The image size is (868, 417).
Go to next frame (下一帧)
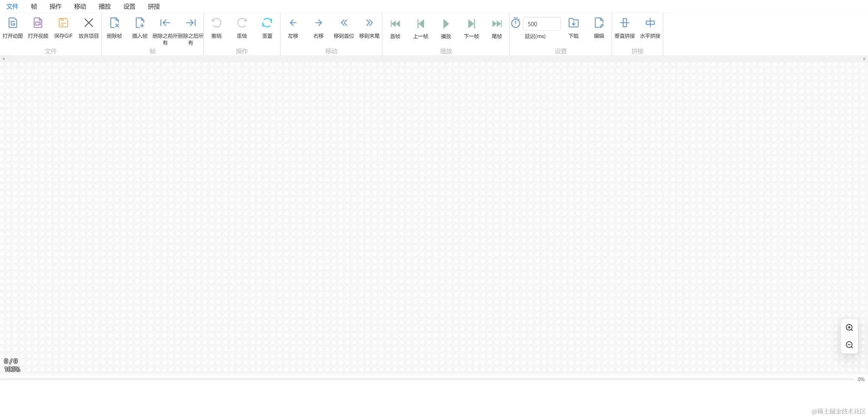pyautogui.click(x=471, y=24)
